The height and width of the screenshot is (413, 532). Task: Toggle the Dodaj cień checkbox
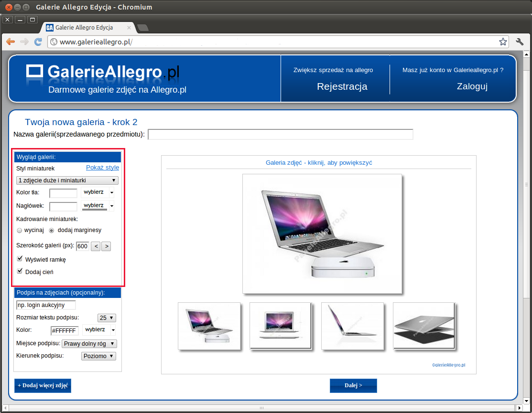pos(20,271)
